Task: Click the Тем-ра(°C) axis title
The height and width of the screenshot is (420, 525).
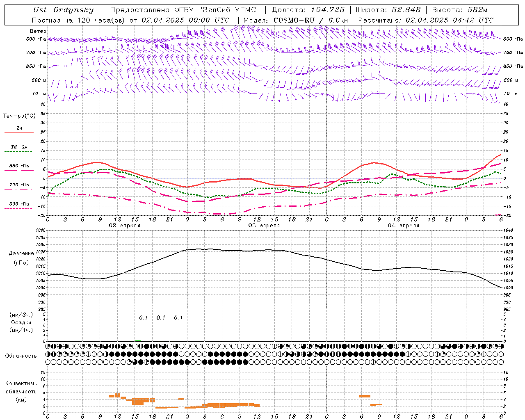Action: [x=19, y=116]
